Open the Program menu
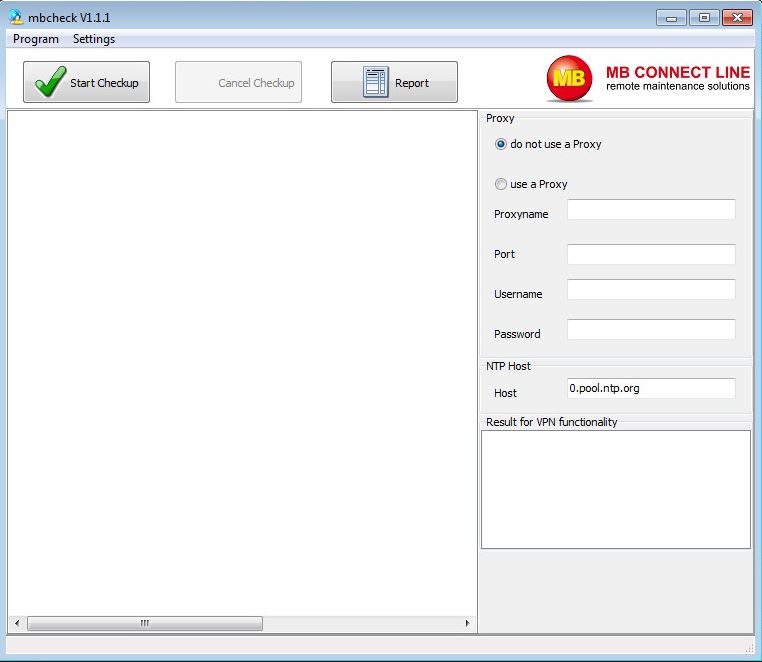Screen dimensions: 762x662 [35, 39]
